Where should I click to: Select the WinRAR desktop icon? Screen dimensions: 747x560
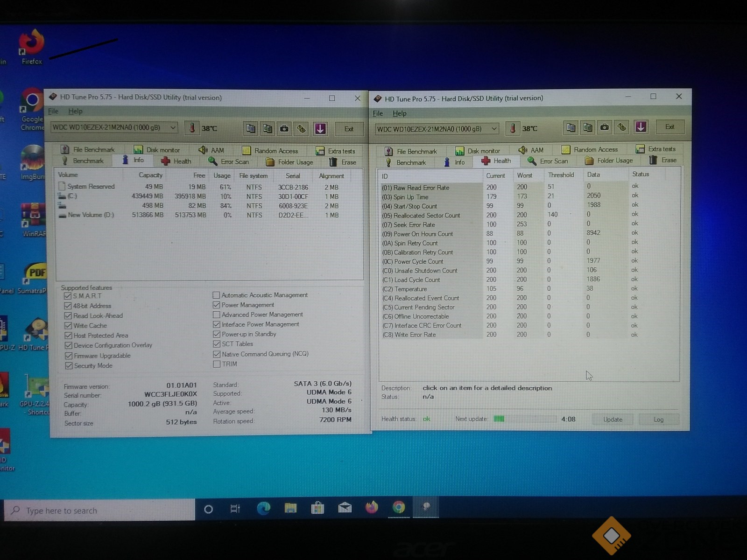click(x=33, y=219)
